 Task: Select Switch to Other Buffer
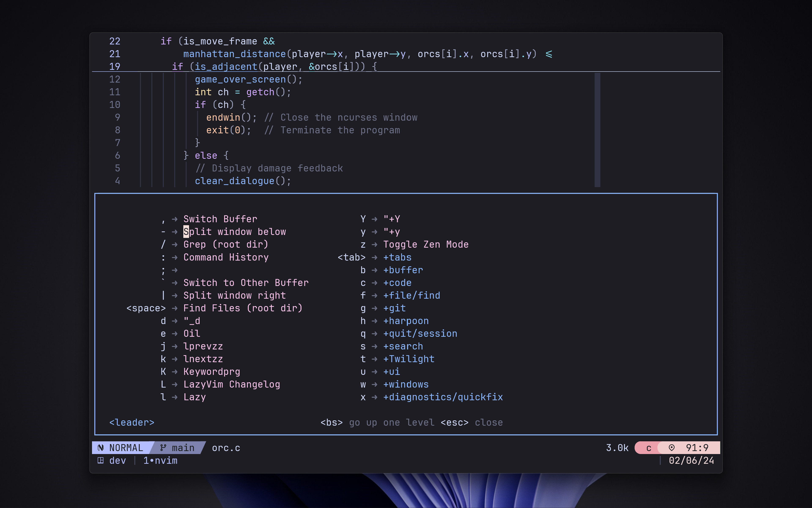click(x=246, y=283)
